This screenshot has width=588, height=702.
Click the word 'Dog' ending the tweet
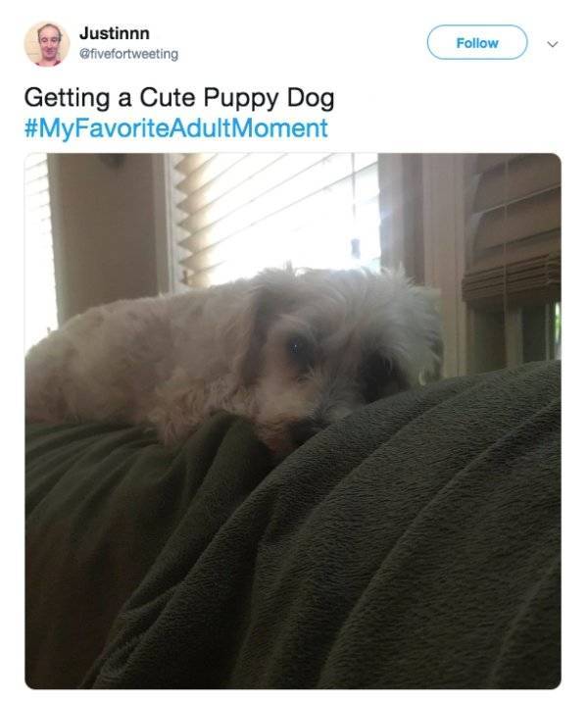point(311,99)
